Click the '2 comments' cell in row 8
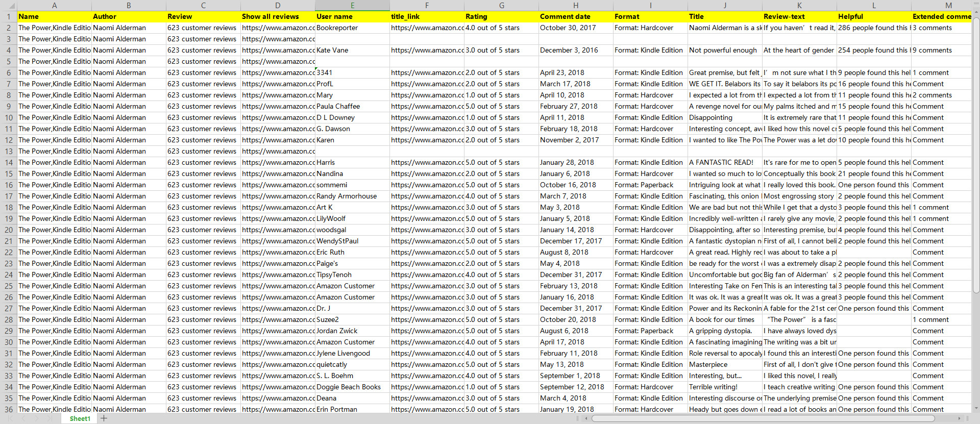This screenshot has height=424, width=980. (942, 95)
